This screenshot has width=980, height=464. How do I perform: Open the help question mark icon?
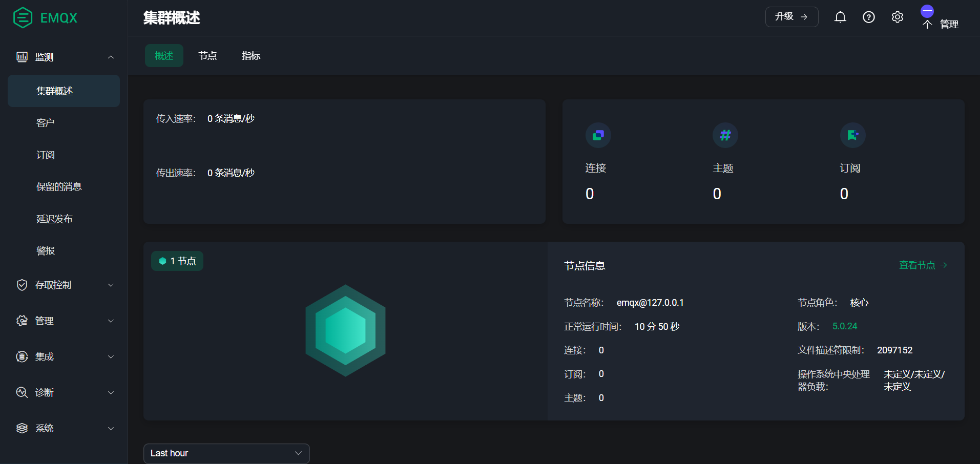tap(869, 17)
